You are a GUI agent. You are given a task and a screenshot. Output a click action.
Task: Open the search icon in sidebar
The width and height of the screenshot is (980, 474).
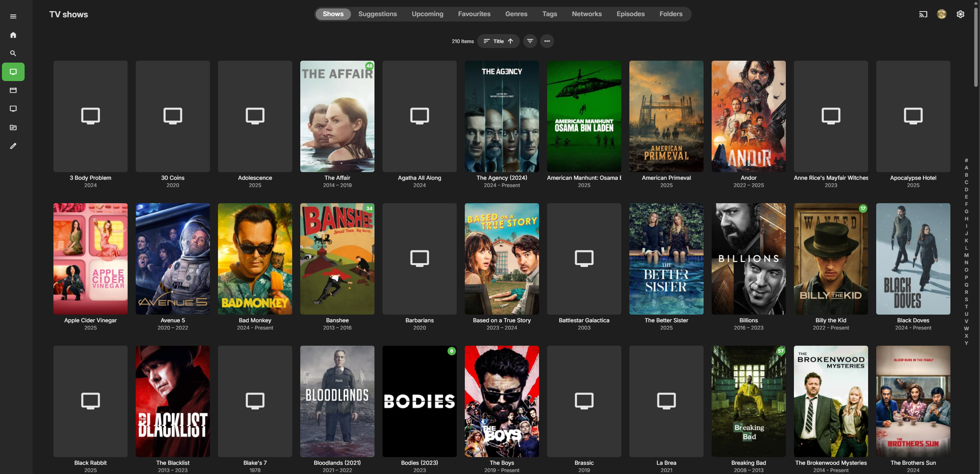13,53
